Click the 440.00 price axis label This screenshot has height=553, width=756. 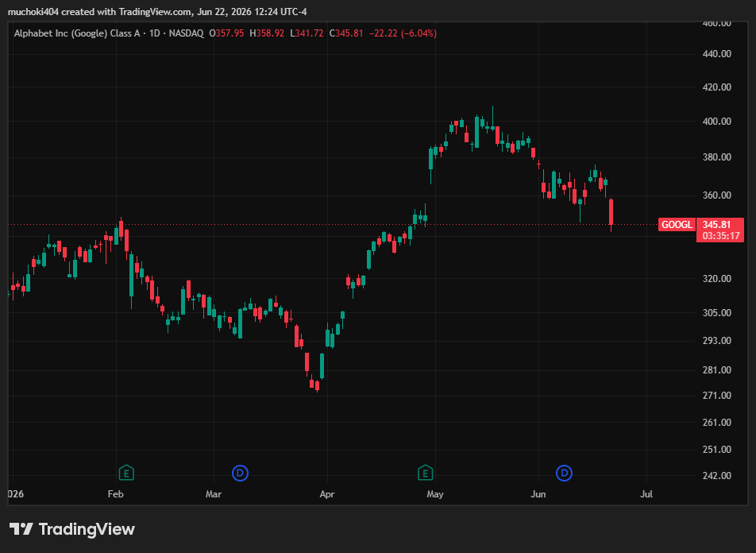[717, 53]
